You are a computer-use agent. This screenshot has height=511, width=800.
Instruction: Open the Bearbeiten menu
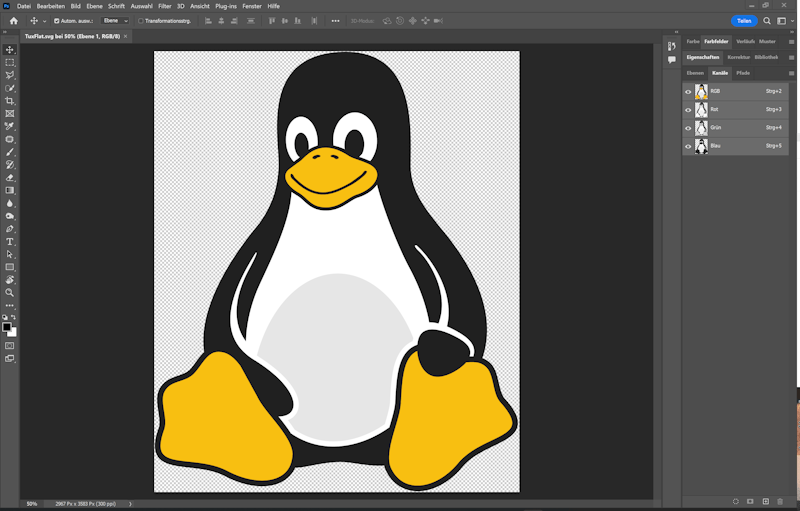coord(51,6)
